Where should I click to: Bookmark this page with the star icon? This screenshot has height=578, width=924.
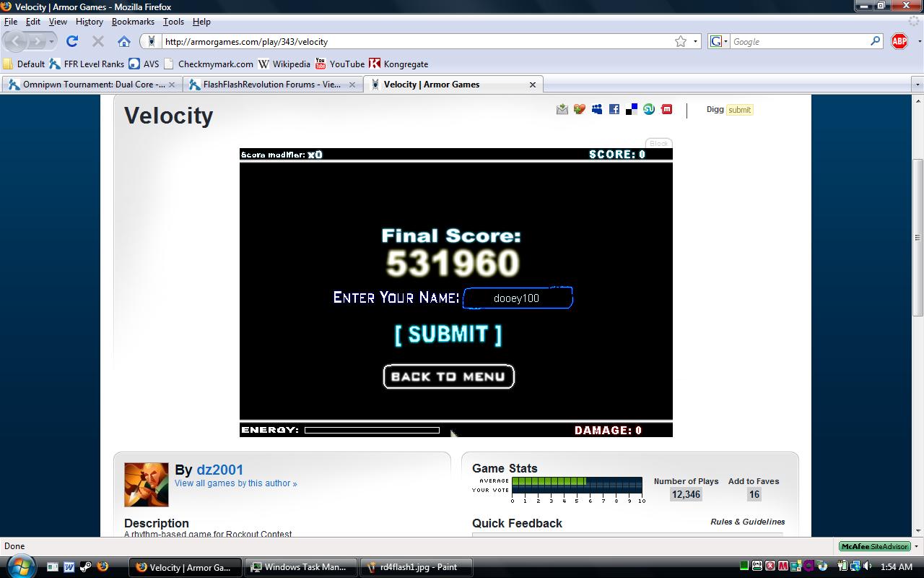click(681, 41)
